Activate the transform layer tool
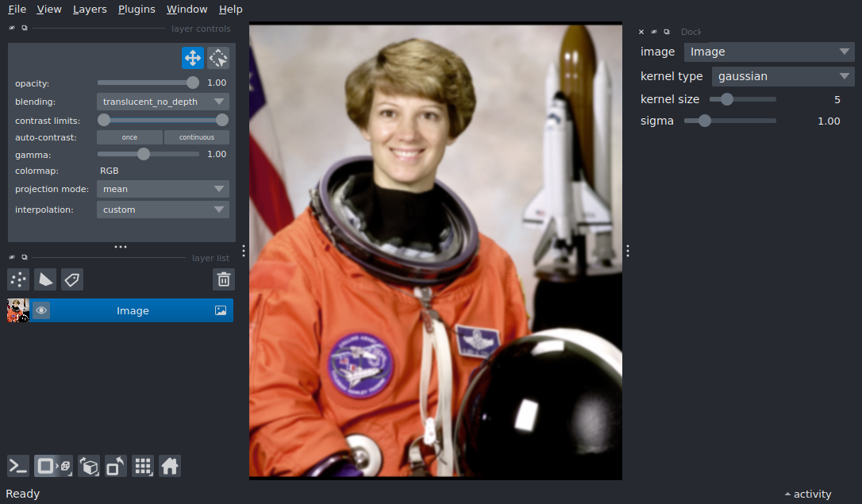 pos(218,58)
